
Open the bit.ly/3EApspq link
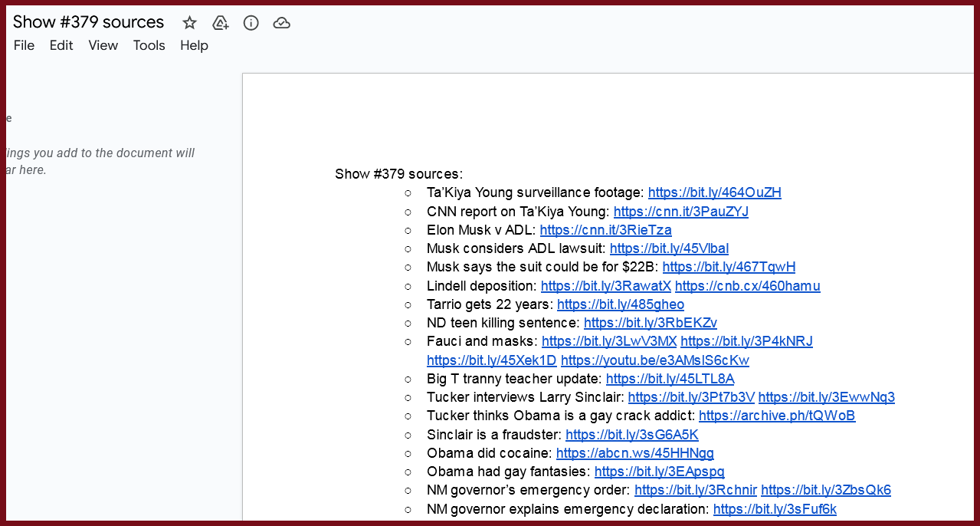[660, 472]
